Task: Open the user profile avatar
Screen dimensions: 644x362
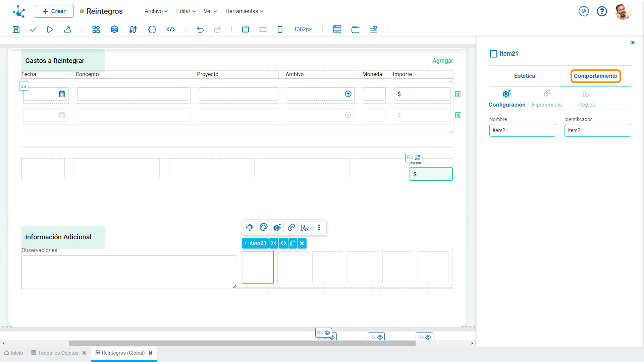Action: point(623,11)
